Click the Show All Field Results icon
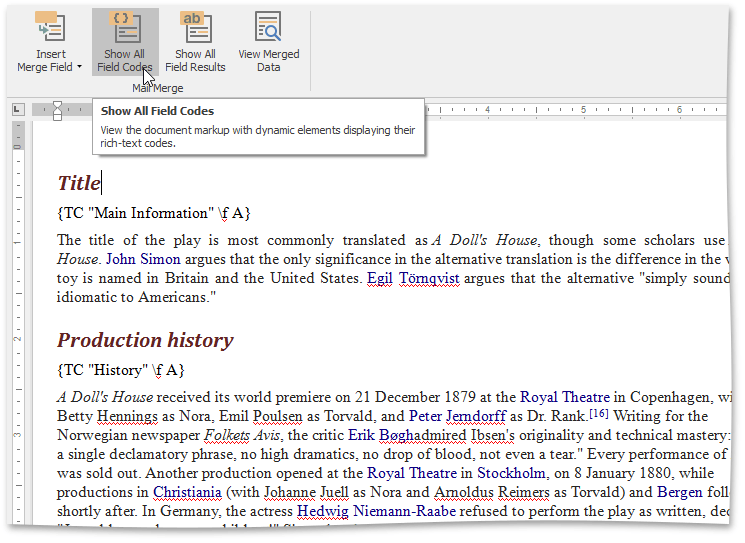This screenshot has width=745, height=543. (x=195, y=27)
